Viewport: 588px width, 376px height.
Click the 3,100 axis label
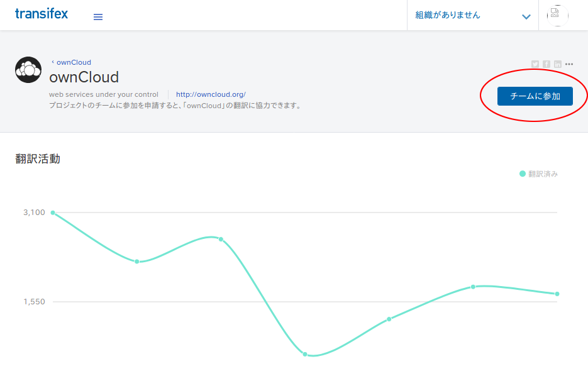tap(34, 213)
